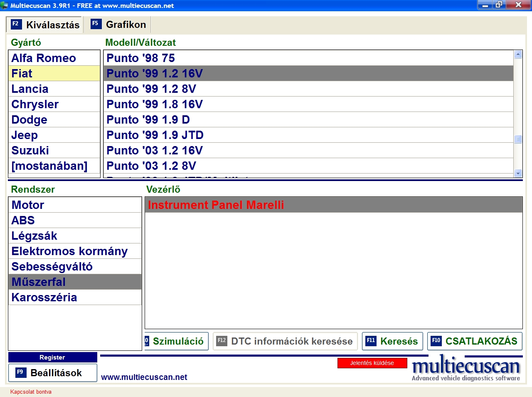The width and height of the screenshot is (532, 397).
Task: Pick Punto '99 1.8 16V model
Action: point(308,104)
